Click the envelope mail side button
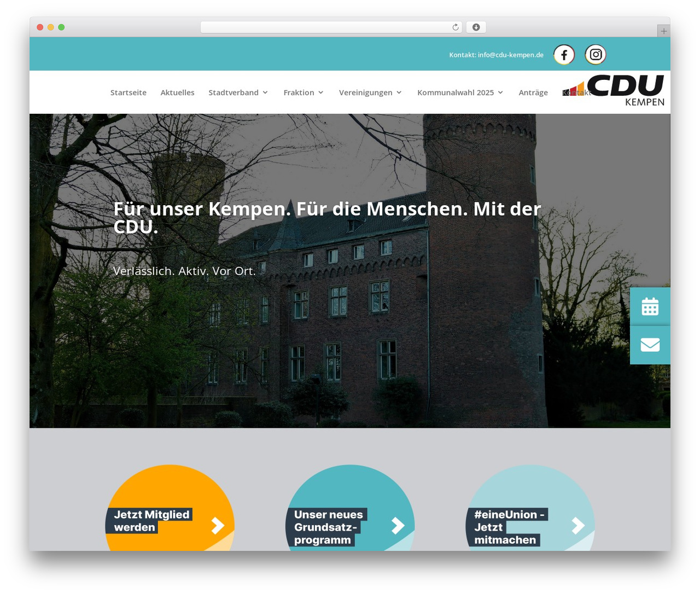This screenshot has width=700, height=593. tap(650, 345)
